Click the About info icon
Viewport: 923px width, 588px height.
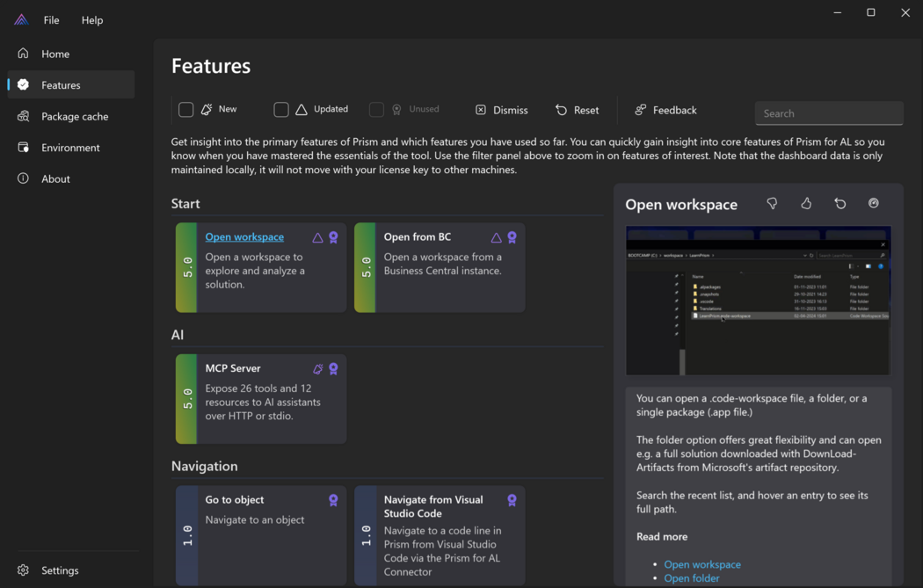coord(23,178)
